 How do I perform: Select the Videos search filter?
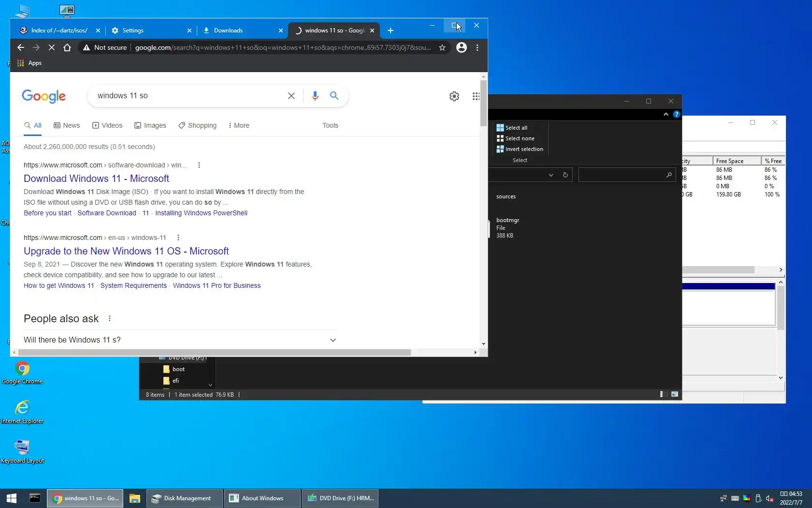coord(107,125)
